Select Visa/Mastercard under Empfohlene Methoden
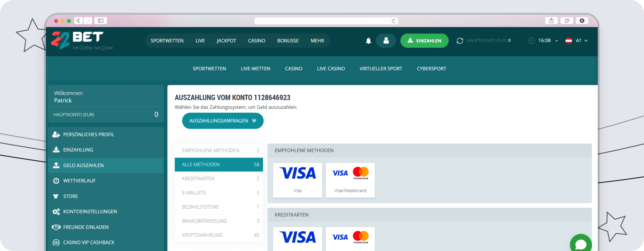644x251 pixels. 350,180
